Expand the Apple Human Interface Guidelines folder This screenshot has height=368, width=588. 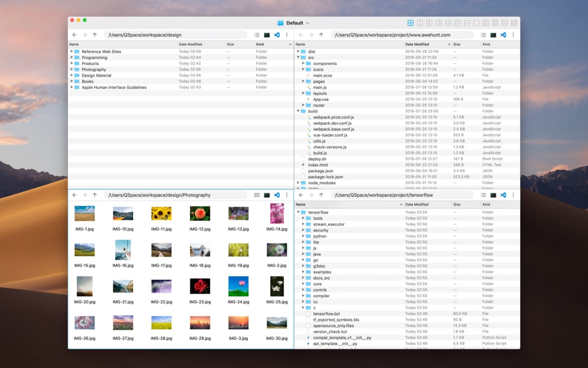[72, 87]
